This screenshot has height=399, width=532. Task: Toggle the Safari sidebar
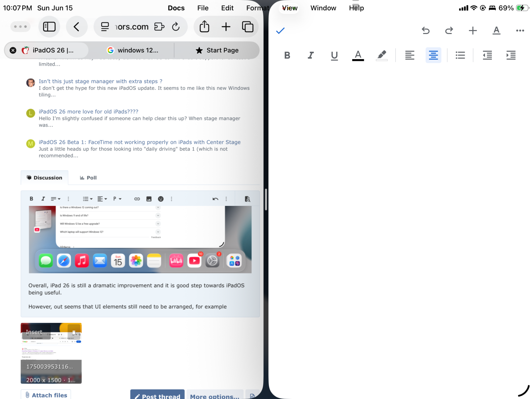49,27
